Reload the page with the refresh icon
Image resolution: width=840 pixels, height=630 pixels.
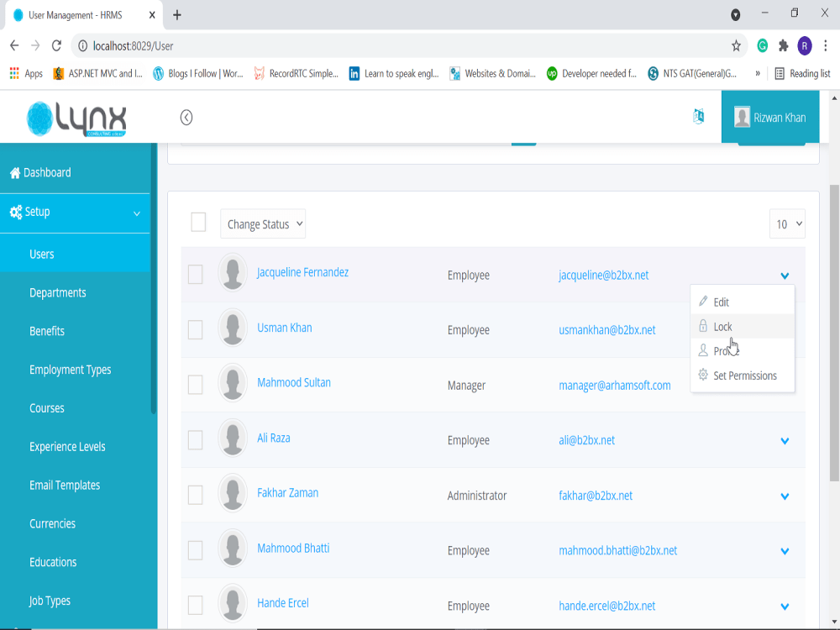[x=56, y=45]
